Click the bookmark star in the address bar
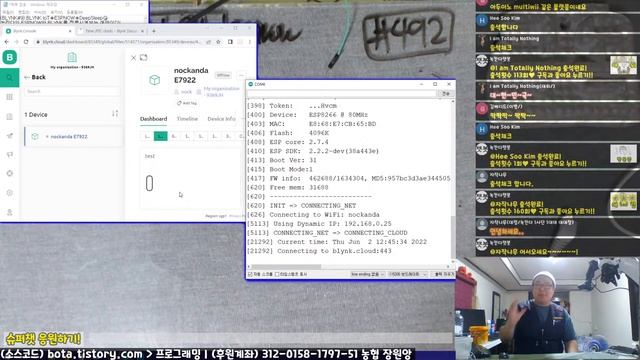 coord(218,42)
